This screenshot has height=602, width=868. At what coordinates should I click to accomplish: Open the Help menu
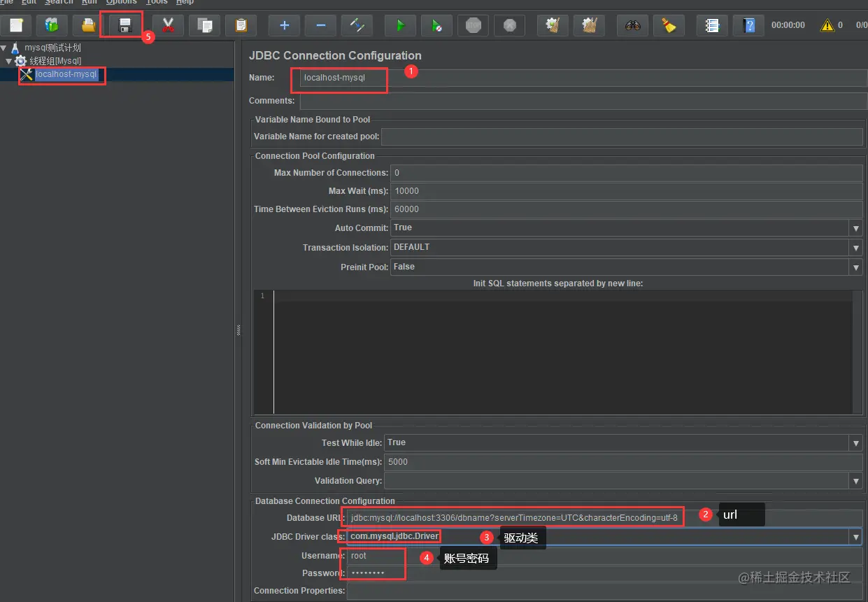tap(185, 3)
